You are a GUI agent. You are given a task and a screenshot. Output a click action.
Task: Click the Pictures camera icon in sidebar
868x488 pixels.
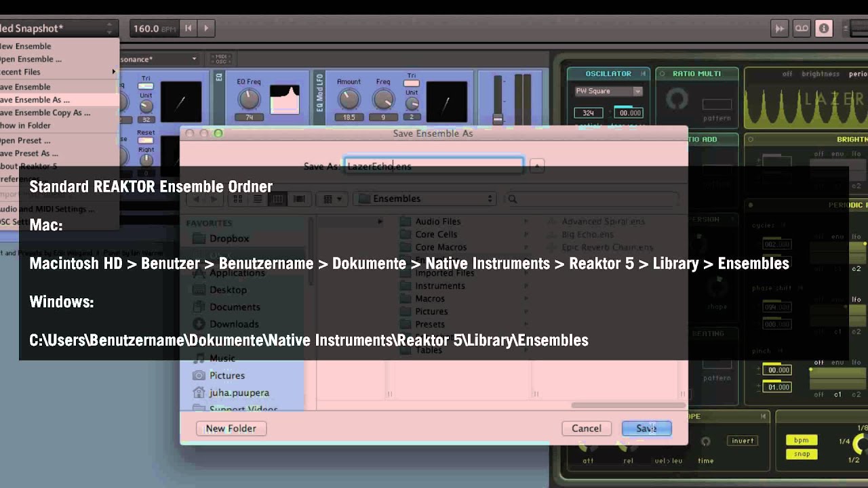(x=199, y=375)
